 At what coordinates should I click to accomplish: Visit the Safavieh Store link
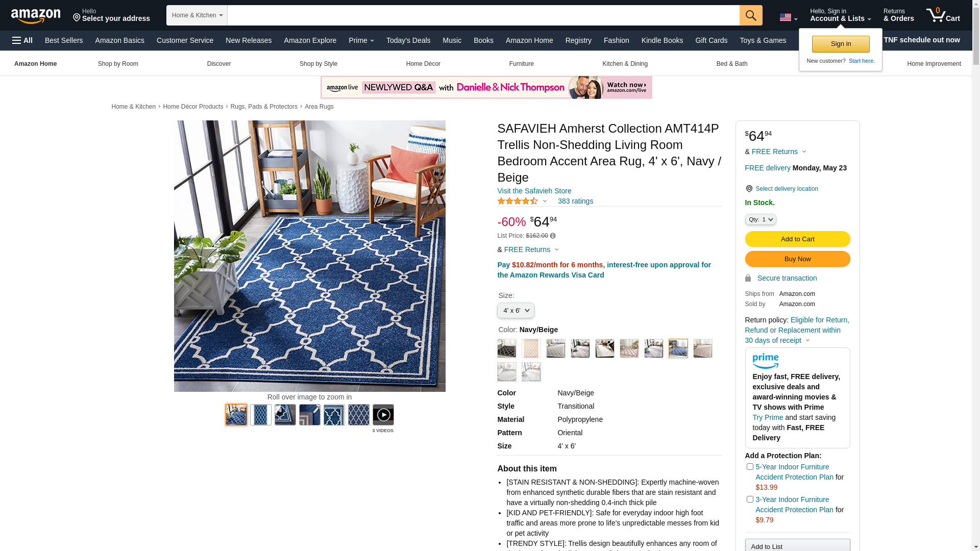pos(534,191)
